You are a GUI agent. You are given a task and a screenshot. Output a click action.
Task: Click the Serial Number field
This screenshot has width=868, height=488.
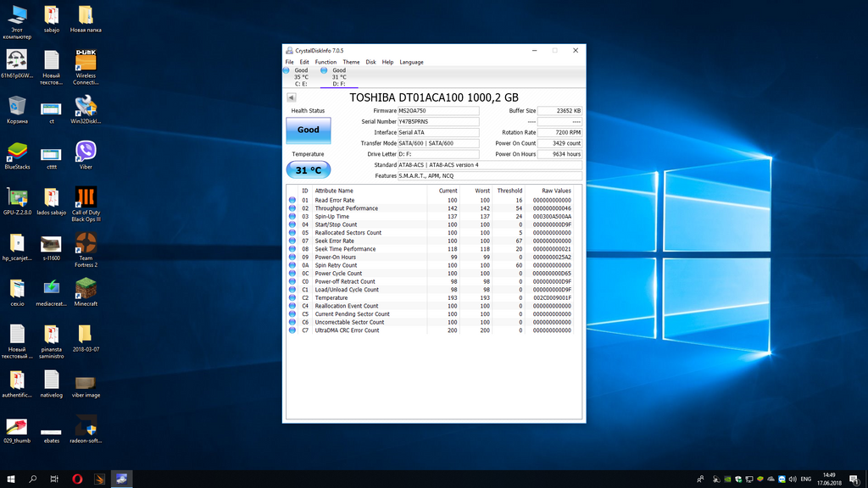point(438,122)
